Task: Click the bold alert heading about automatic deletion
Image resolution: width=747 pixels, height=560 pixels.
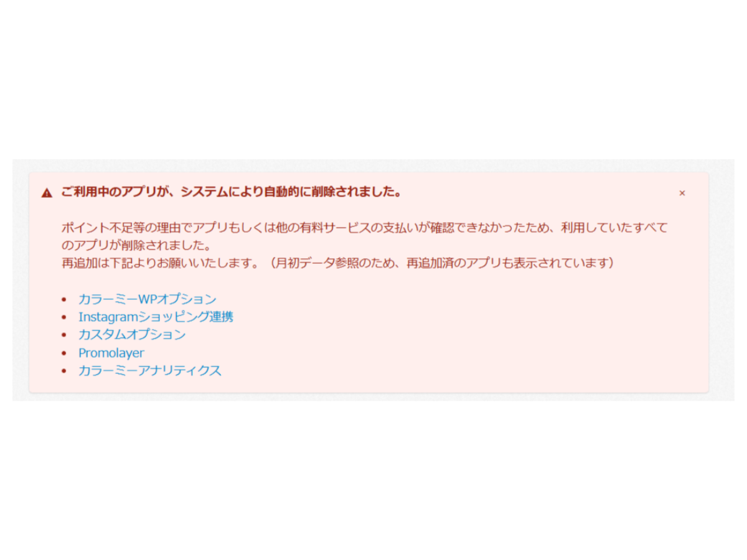Action: pyautogui.click(x=231, y=192)
